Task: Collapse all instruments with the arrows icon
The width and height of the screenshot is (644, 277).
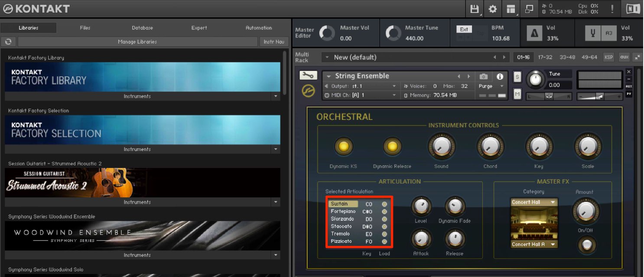Action: (637, 57)
